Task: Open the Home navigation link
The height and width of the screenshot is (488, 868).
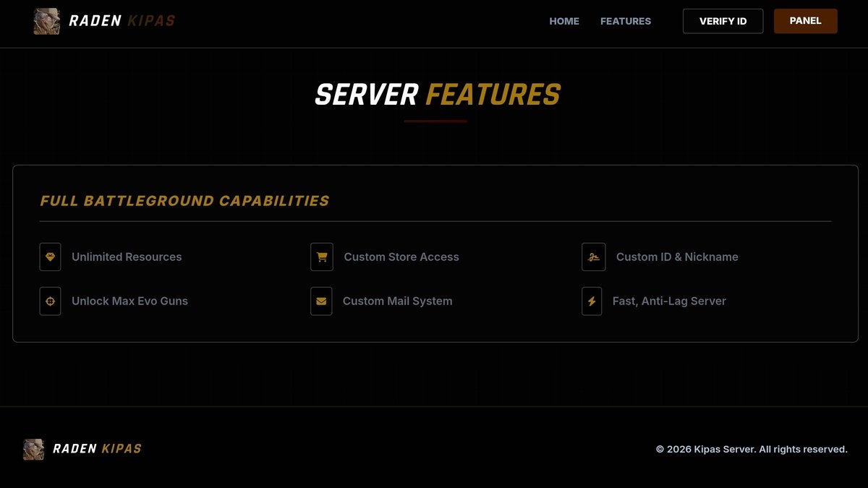Action: click(x=564, y=21)
